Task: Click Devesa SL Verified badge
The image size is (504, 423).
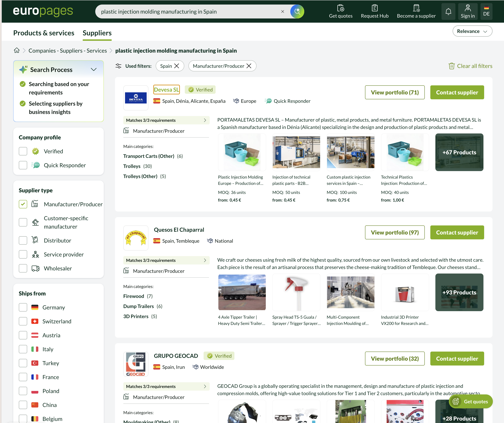Action: coord(200,90)
